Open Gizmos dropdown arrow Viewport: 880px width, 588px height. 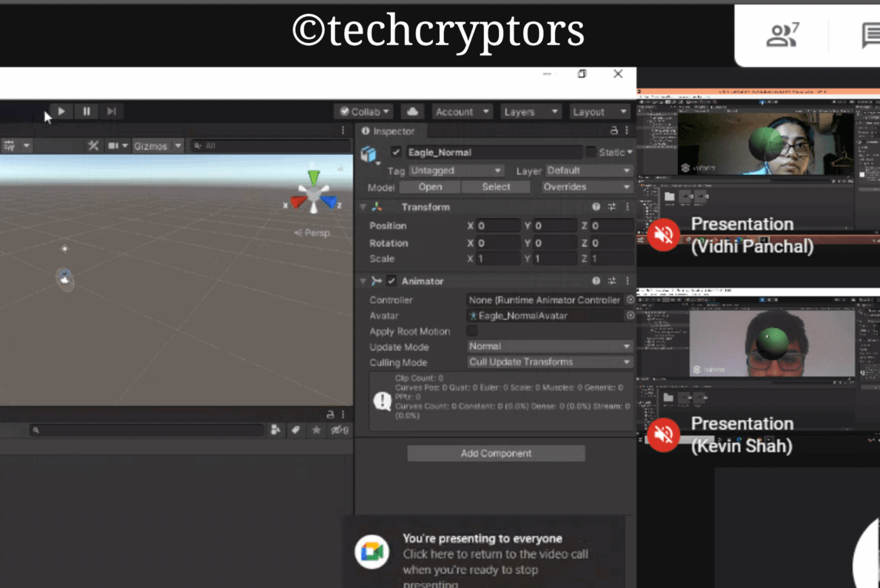pos(178,146)
